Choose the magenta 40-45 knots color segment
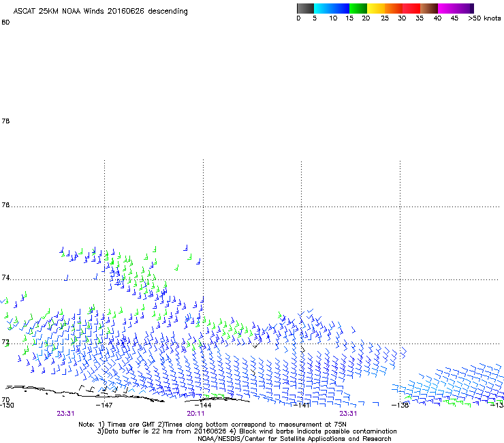This screenshot has width=504, height=443. coord(447,8)
